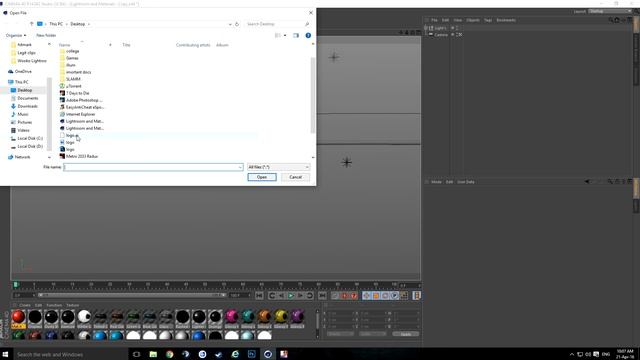Open the Layout dropdown at top right

(x=610, y=11)
